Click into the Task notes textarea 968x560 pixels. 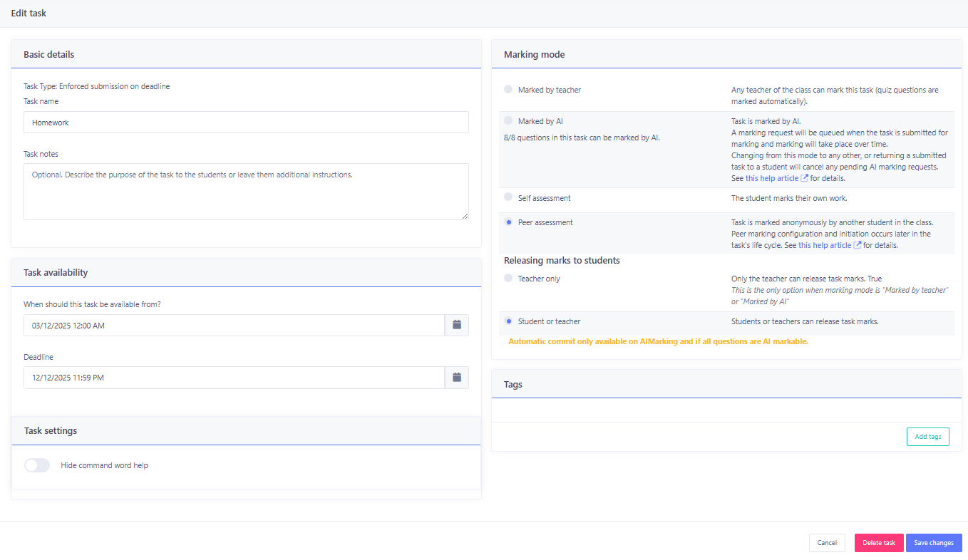click(246, 191)
